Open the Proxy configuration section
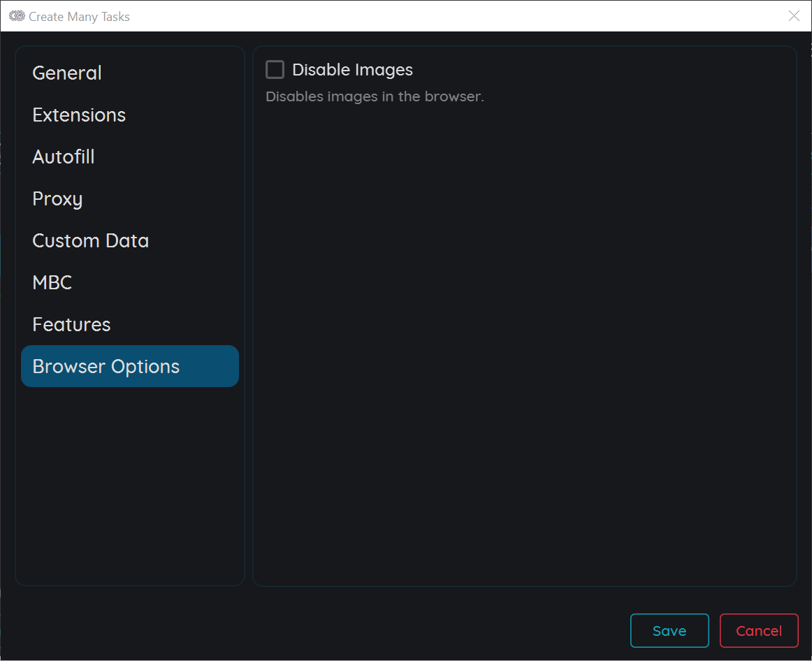 click(57, 198)
